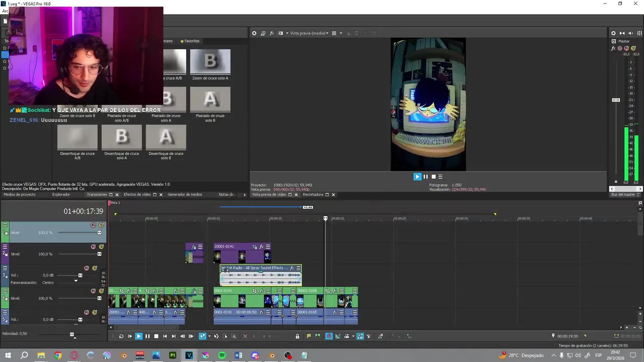The width and height of the screenshot is (644, 362).
Task: Select the Zoom edit tool magnifier
Action: 233,336
